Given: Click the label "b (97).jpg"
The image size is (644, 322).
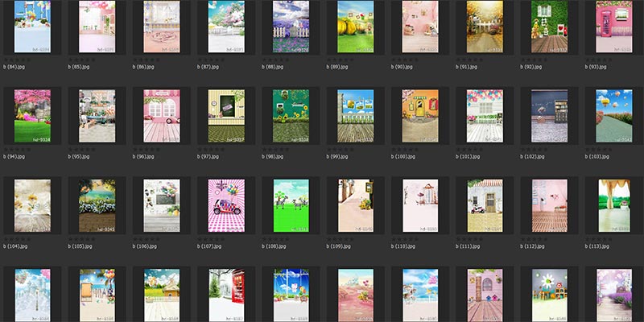Looking at the screenshot, I should pos(208,156).
